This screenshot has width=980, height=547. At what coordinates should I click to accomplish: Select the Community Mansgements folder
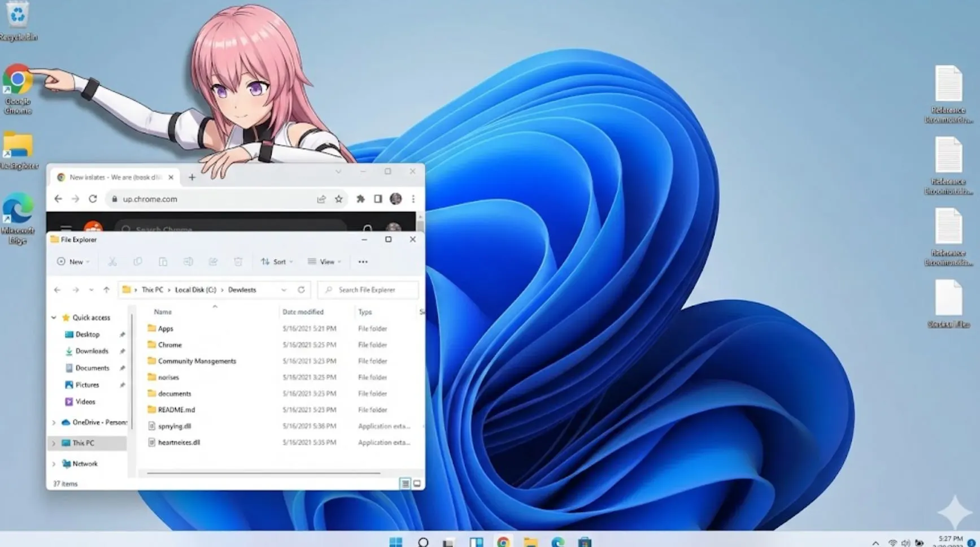197,361
